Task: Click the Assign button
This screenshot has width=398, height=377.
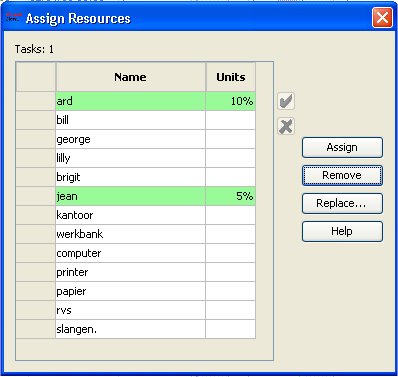Action: (342, 147)
